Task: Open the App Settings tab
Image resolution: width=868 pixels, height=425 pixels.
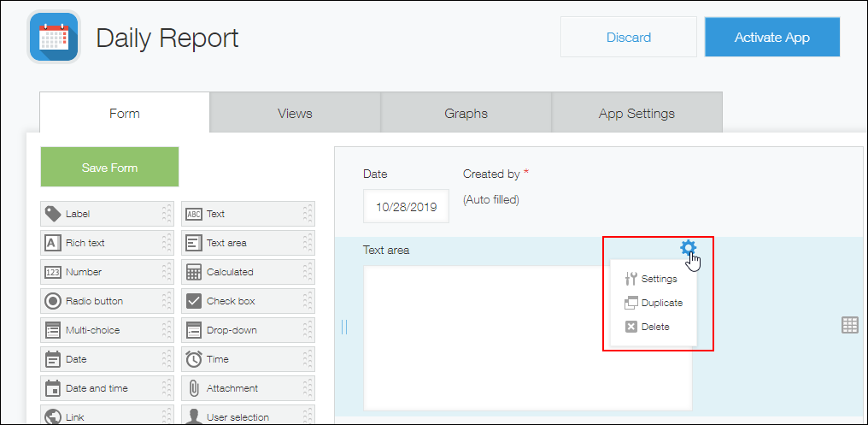Action: click(x=636, y=113)
